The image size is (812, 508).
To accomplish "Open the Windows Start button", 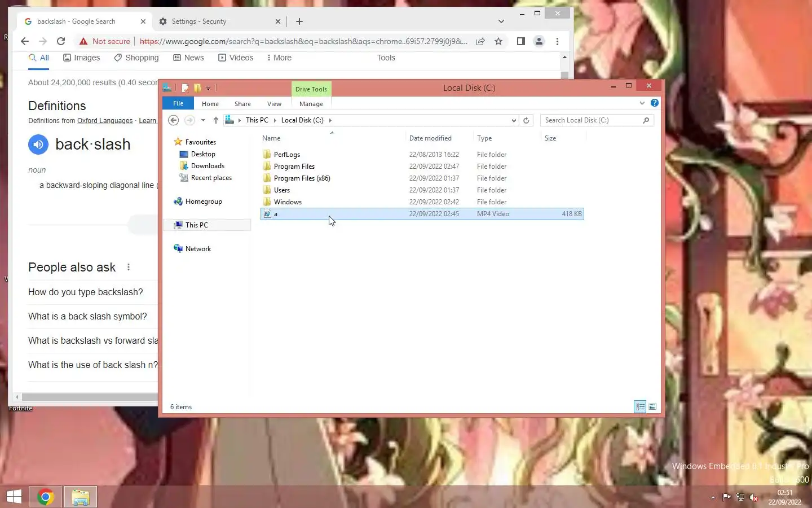I will 14,497.
